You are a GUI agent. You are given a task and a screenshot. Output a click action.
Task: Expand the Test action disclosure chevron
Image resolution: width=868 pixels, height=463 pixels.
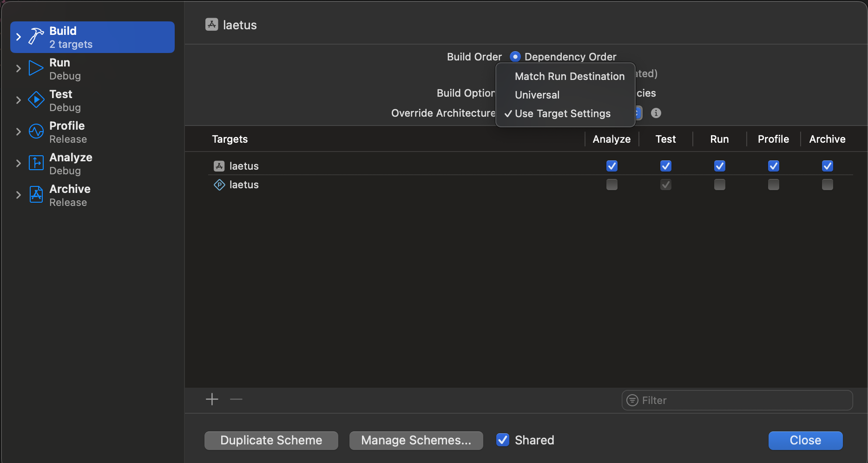point(19,100)
